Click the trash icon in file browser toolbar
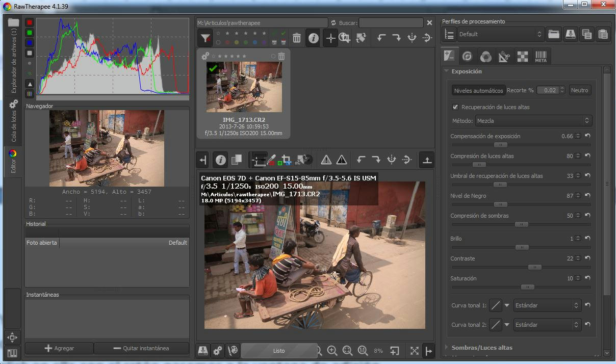Screen dimensions: 616x364 click(x=296, y=38)
